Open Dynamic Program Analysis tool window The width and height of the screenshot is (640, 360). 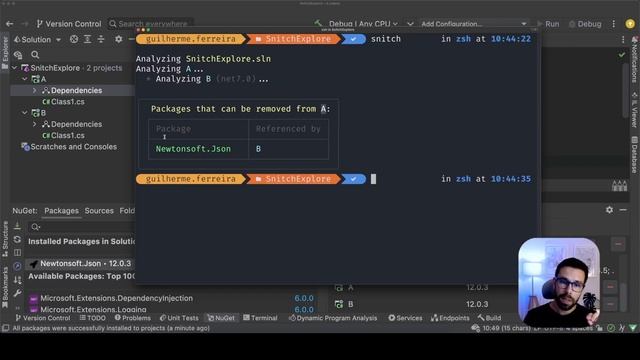click(333, 318)
